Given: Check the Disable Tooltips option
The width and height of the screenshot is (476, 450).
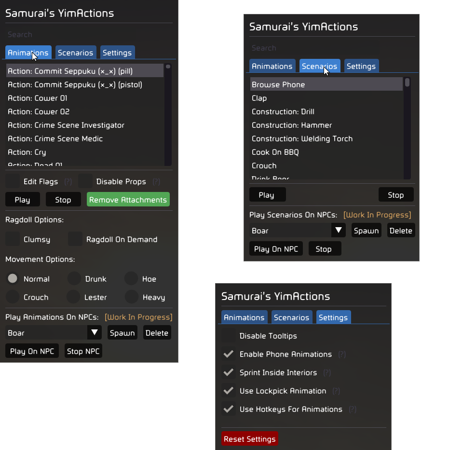Looking at the screenshot, I should pos(229,336).
